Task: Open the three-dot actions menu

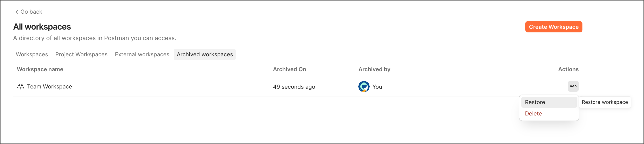Action: 573,86
